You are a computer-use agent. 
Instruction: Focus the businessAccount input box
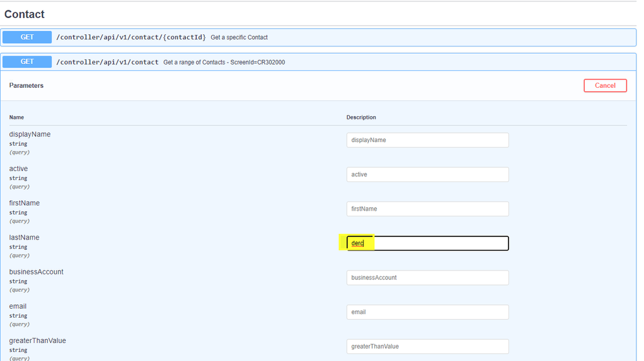pos(427,278)
